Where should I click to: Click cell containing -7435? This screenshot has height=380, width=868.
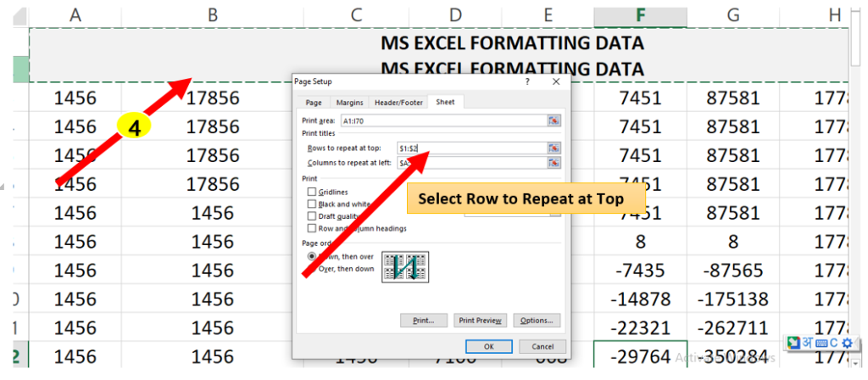tap(640, 271)
